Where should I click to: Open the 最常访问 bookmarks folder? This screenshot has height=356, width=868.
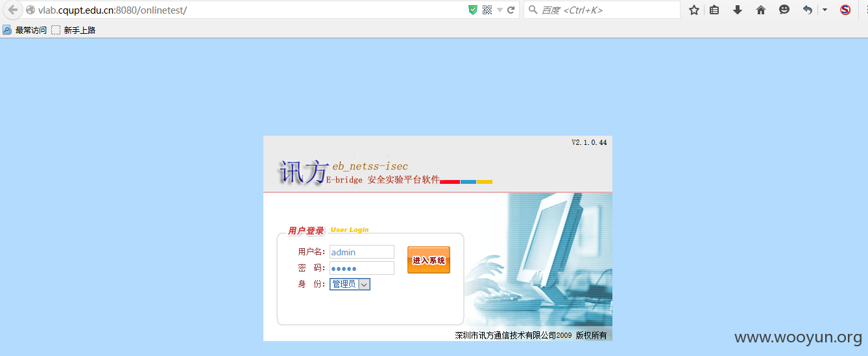click(x=25, y=30)
